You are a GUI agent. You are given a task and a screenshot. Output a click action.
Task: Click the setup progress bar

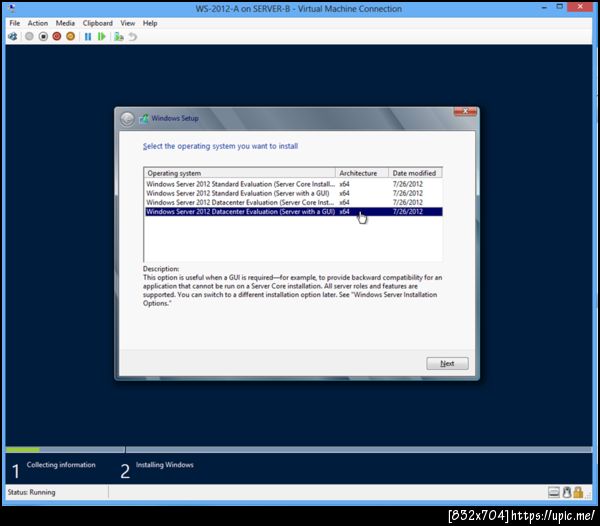[298, 449]
